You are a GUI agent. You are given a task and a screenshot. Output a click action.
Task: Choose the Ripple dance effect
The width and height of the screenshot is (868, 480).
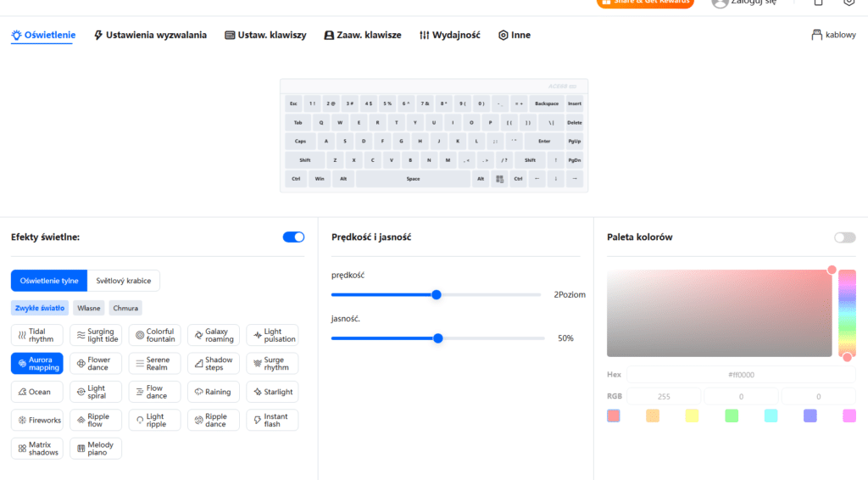click(x=213, y=420)
